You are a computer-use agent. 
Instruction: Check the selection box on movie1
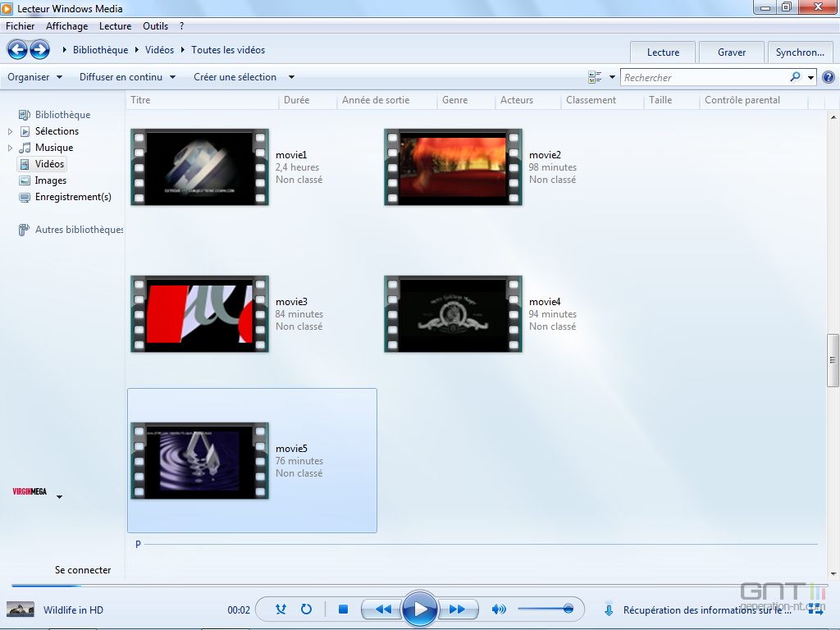pos(138,136)
